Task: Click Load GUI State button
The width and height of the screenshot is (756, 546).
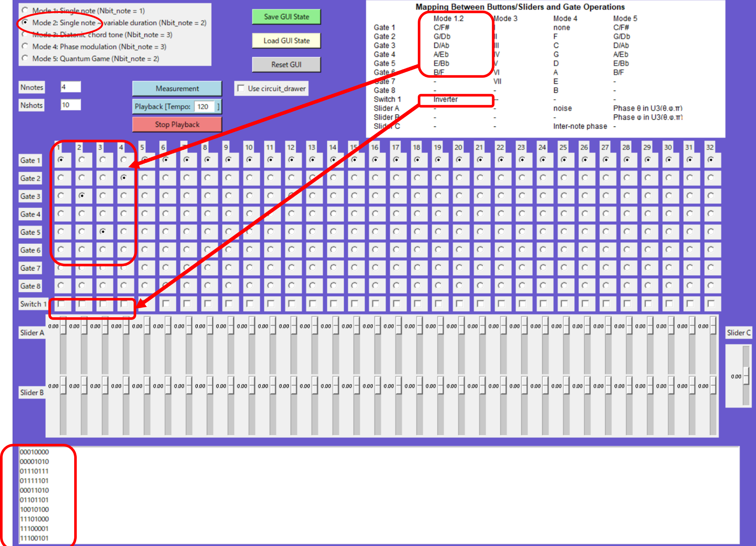Action: click(x=286, y=41)
